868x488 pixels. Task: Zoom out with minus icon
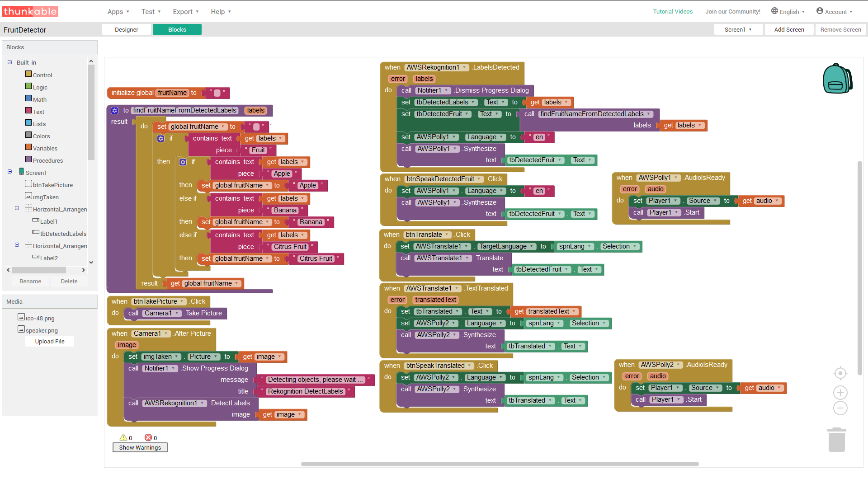[840, 408]
